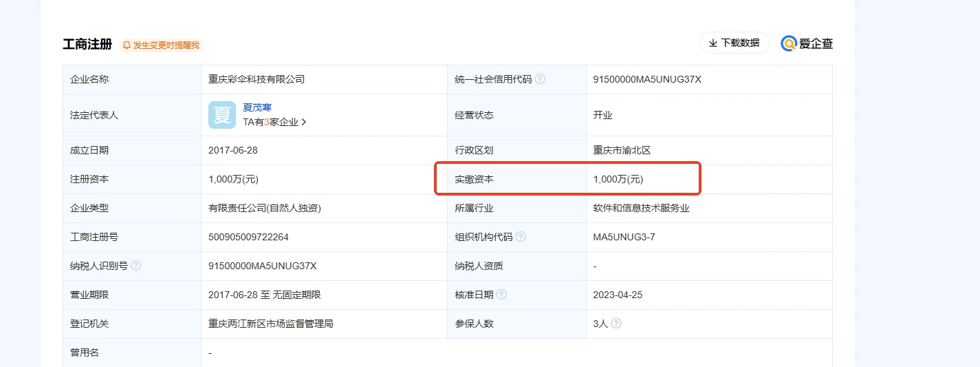Click the 下载数据 download button
The image size is (980, 367).
(x=734, y=43)
